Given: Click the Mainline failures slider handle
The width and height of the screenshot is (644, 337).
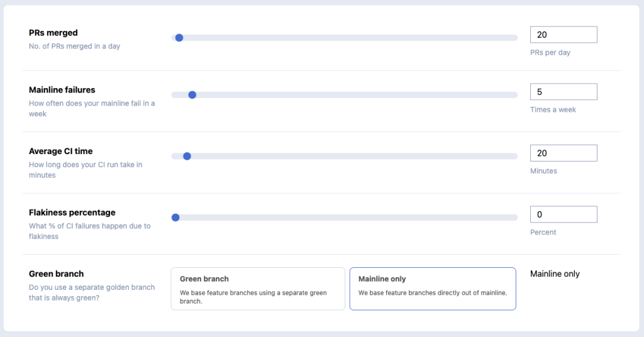Looking at the screenshot, I should pos(192,95).
